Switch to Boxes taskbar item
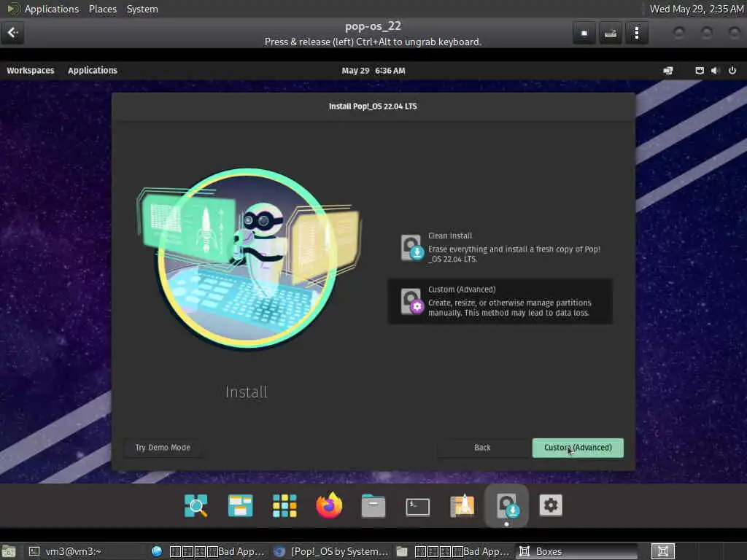747x560 pixels. (x=577, y=551)
